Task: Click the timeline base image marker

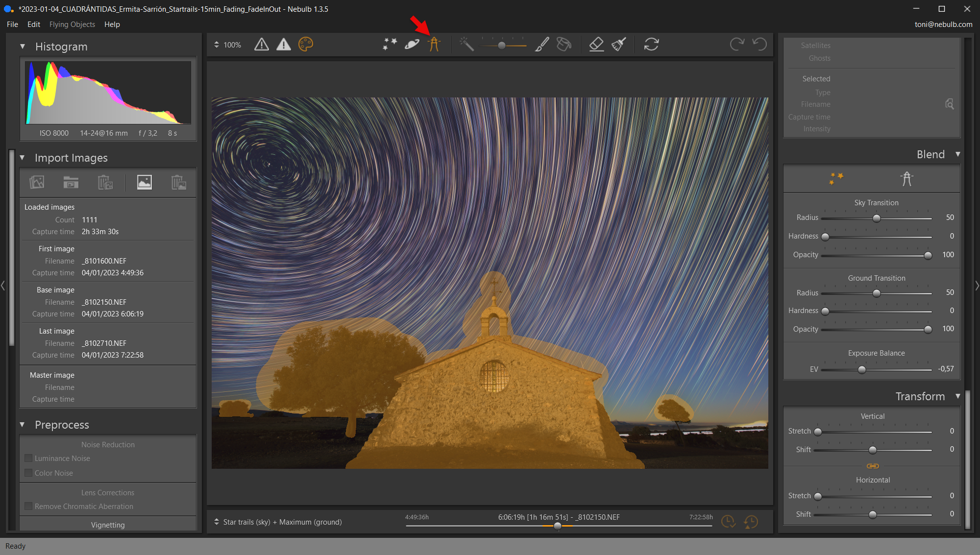Action: click(558, 526)
